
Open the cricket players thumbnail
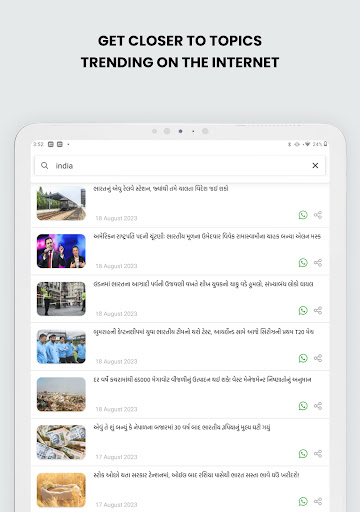click(61, 346)
